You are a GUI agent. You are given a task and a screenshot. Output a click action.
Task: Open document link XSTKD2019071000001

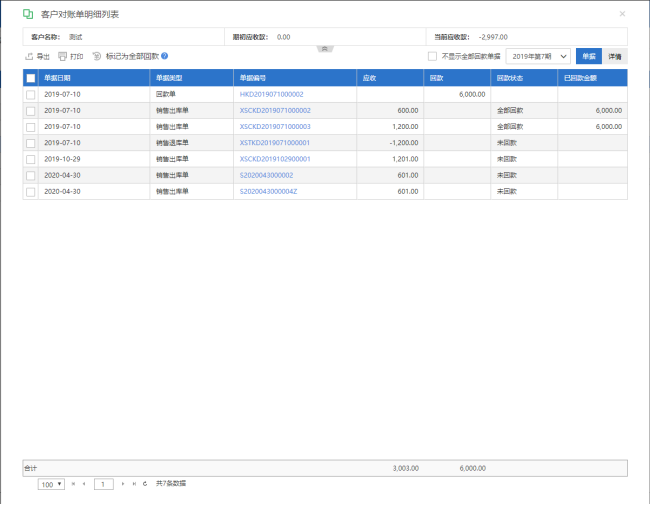click(274, 143)
